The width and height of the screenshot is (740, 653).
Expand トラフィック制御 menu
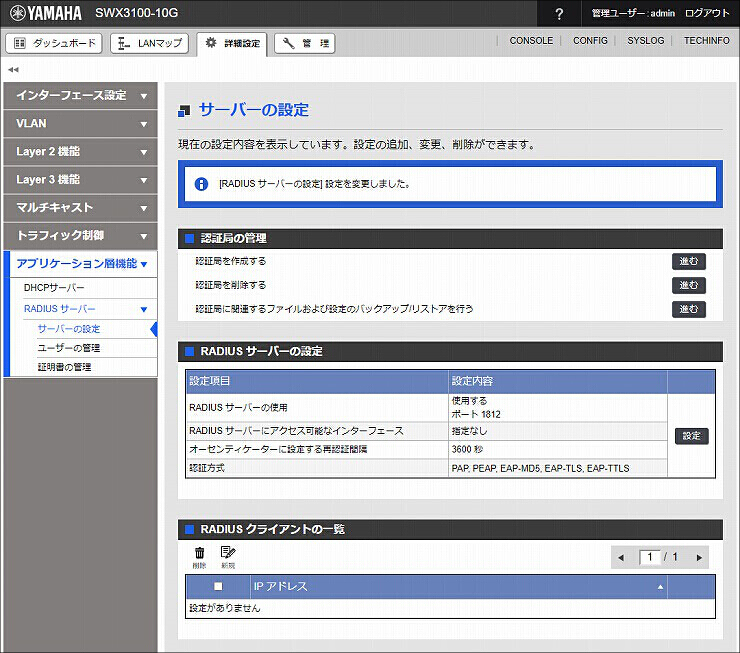click(80, 235)
